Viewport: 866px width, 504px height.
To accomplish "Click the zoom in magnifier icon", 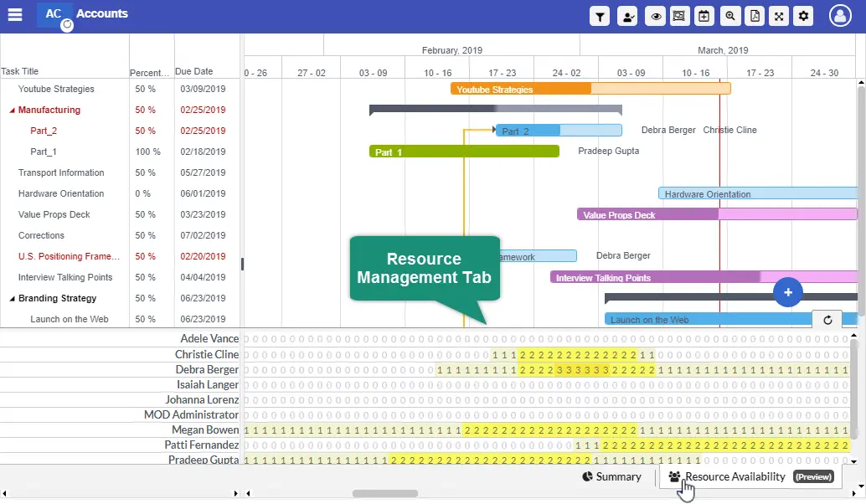I will click(730, 16).
